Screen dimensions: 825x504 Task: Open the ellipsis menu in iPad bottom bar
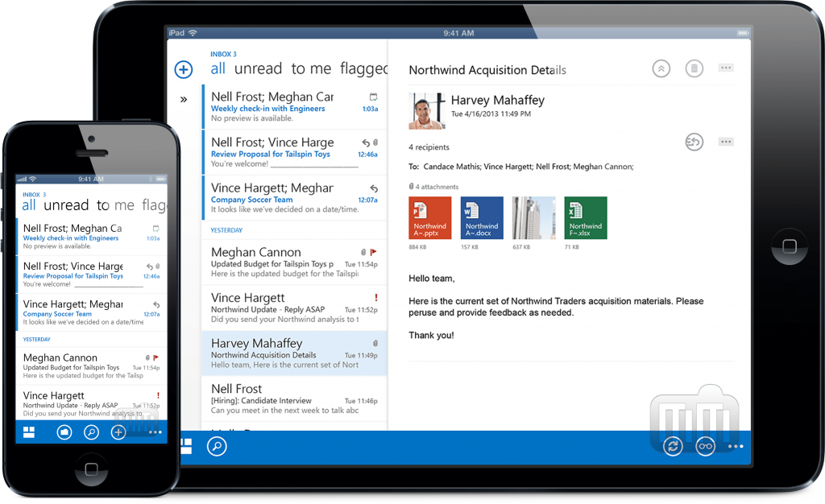click(x=736, y=447)
